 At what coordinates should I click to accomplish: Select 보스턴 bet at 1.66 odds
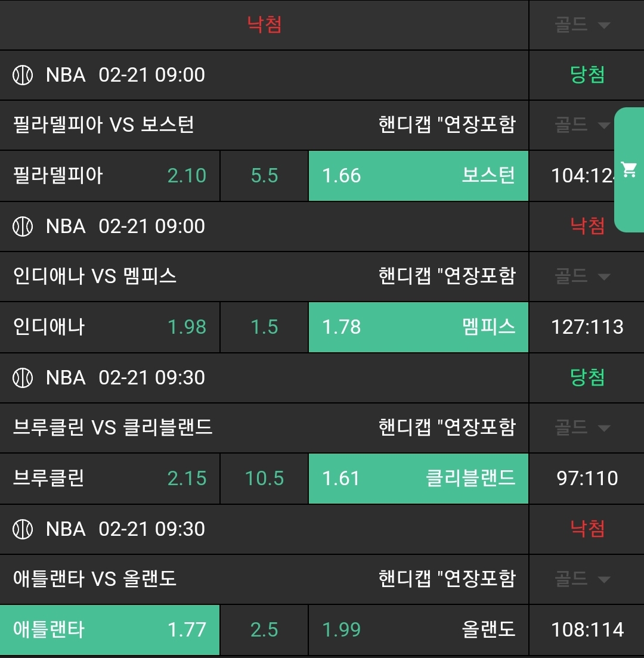(x=418, y=176)
